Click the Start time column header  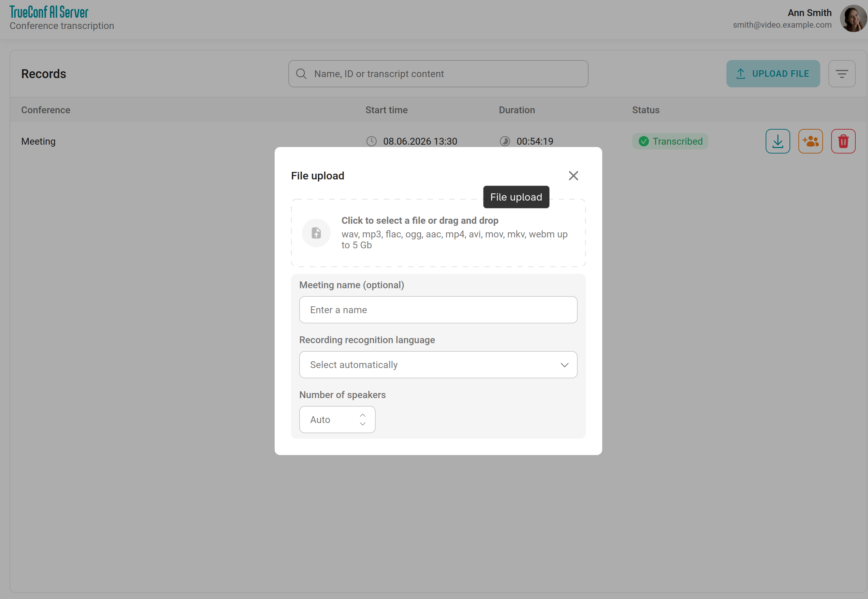point(386,110)
